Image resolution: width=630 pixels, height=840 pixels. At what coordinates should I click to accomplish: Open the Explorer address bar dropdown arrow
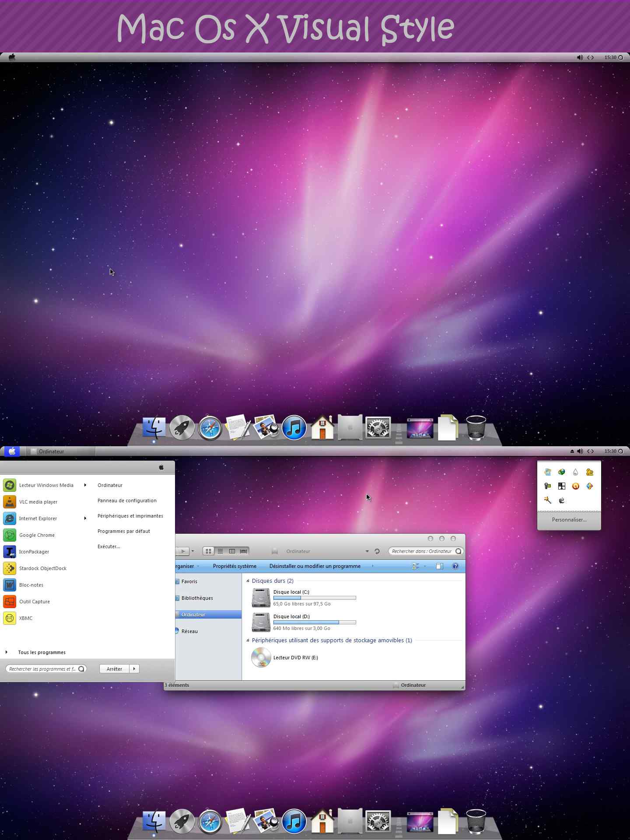tap(367, 551)
